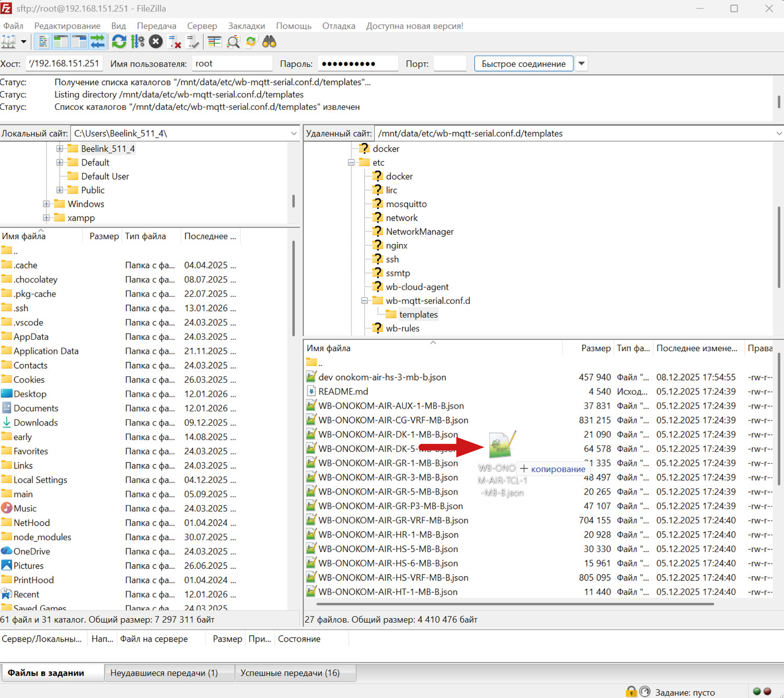Collapse the wb-mqtt-serial.conf.d folder
Viewport: 784px width, 698px height.
coord(365,301)
